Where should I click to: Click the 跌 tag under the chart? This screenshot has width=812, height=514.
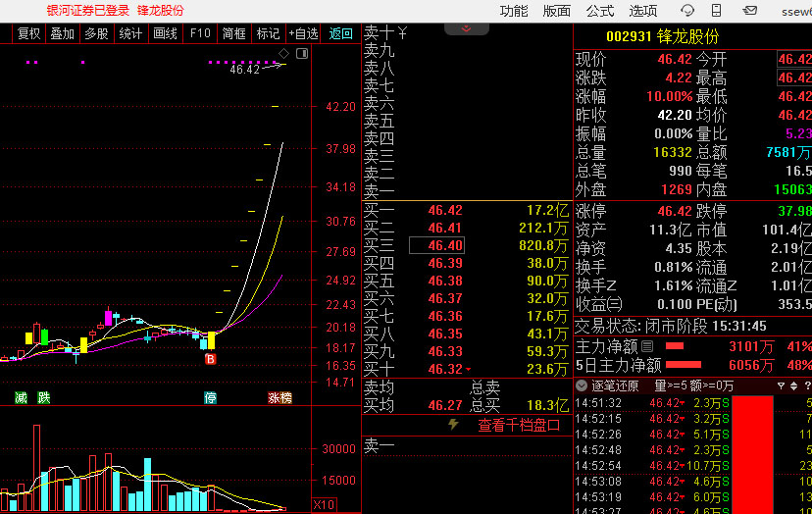(x=43, y=397)
